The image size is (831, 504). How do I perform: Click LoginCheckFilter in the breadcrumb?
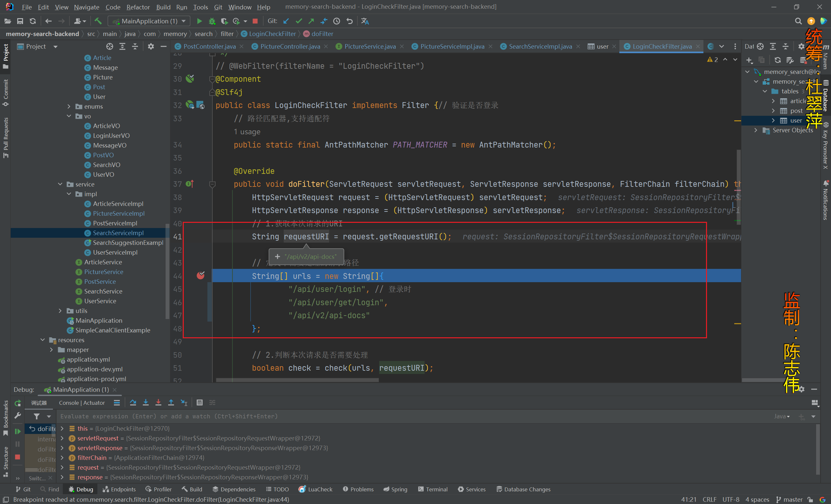coord(272,34)
